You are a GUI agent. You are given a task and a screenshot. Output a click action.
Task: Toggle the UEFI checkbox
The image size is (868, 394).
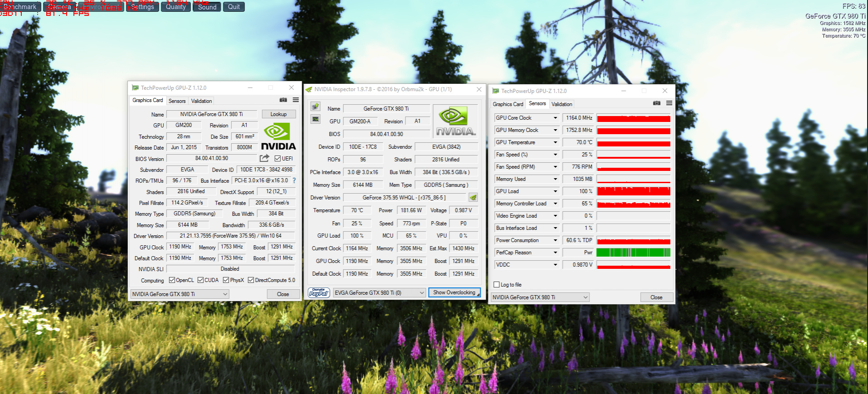[x=278, y=158]
